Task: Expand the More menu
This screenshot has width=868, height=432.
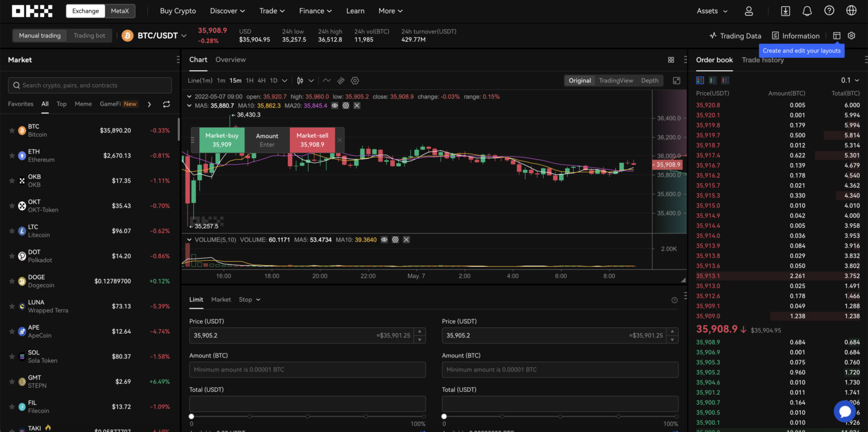Action: click(391, 11)
